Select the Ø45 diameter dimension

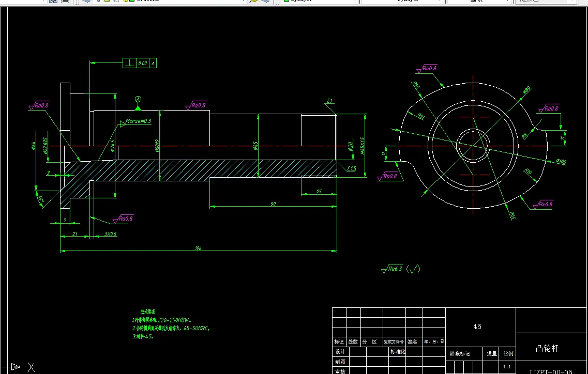(255, 145)
